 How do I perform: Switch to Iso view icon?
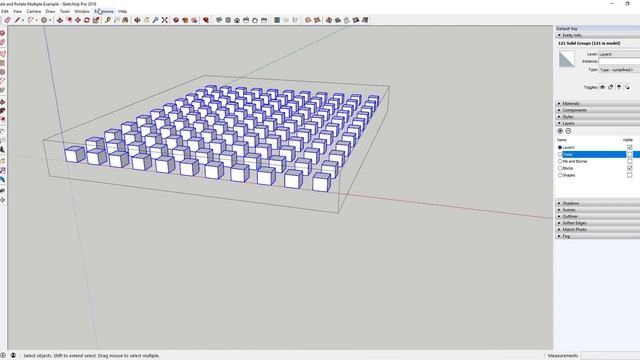click(219, 20)
